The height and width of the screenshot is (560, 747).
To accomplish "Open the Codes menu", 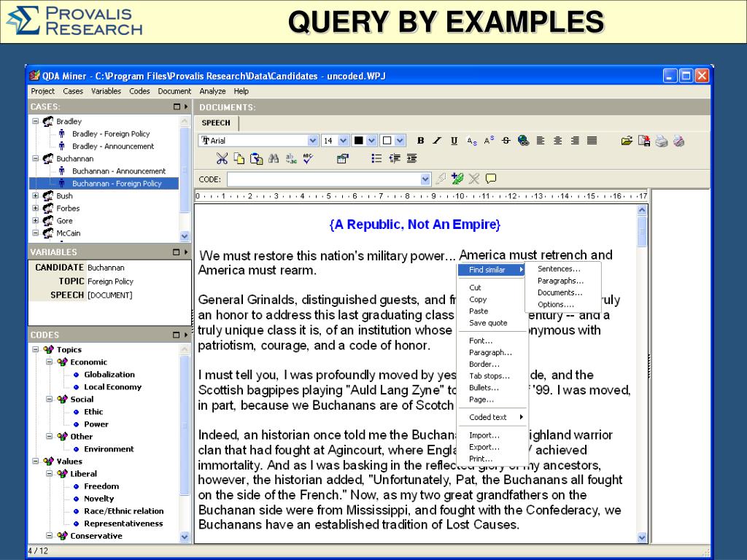I will [x=139, y=91].
